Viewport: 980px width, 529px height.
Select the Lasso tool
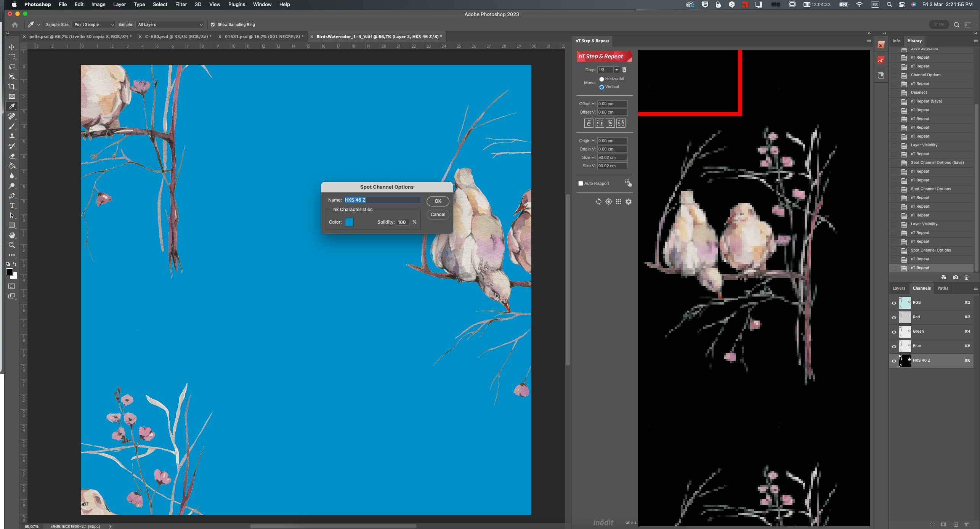12,67
